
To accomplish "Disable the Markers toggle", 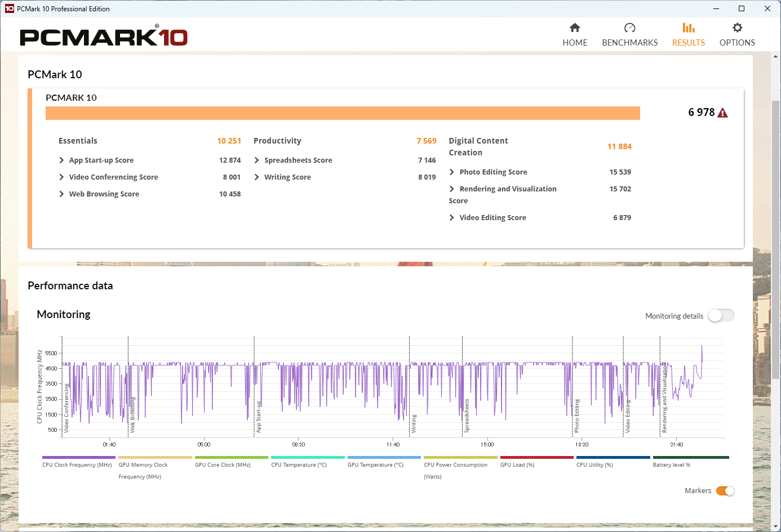I will (x=725, y=491).
